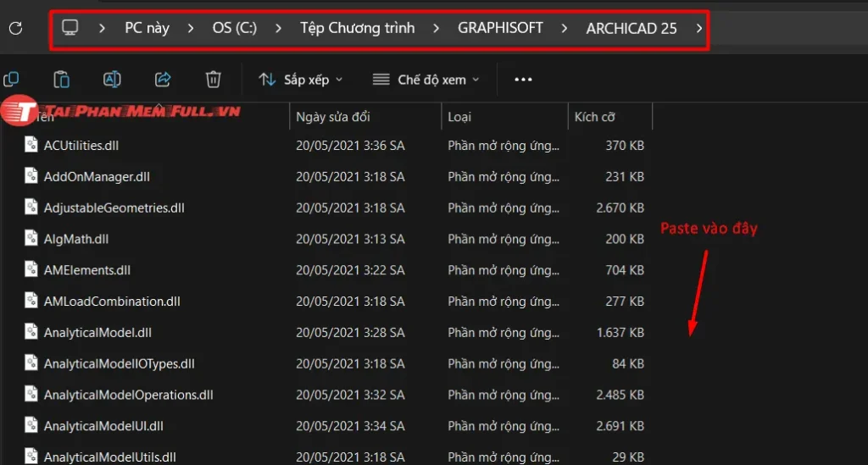Click the AMLoadCombination.dll file icon
This screenshot has height=465, width=868.
coord(31,301)
